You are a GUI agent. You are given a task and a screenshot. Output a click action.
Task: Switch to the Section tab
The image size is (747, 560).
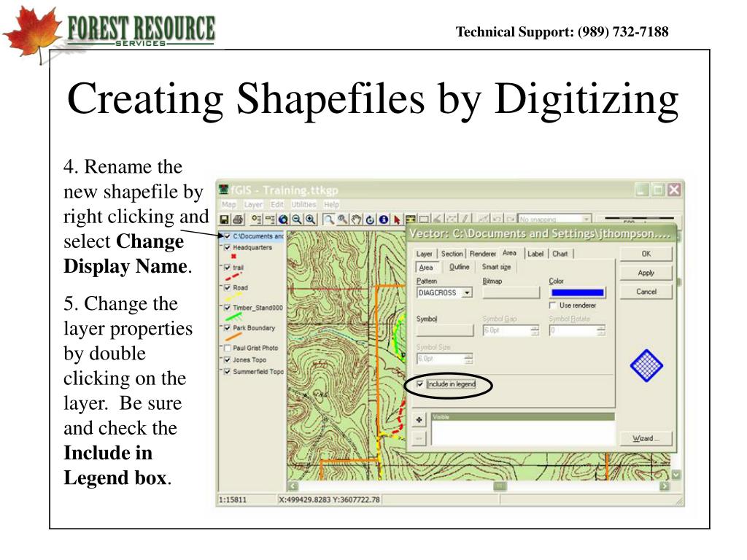pyautogui.click(x=452, y=254)
